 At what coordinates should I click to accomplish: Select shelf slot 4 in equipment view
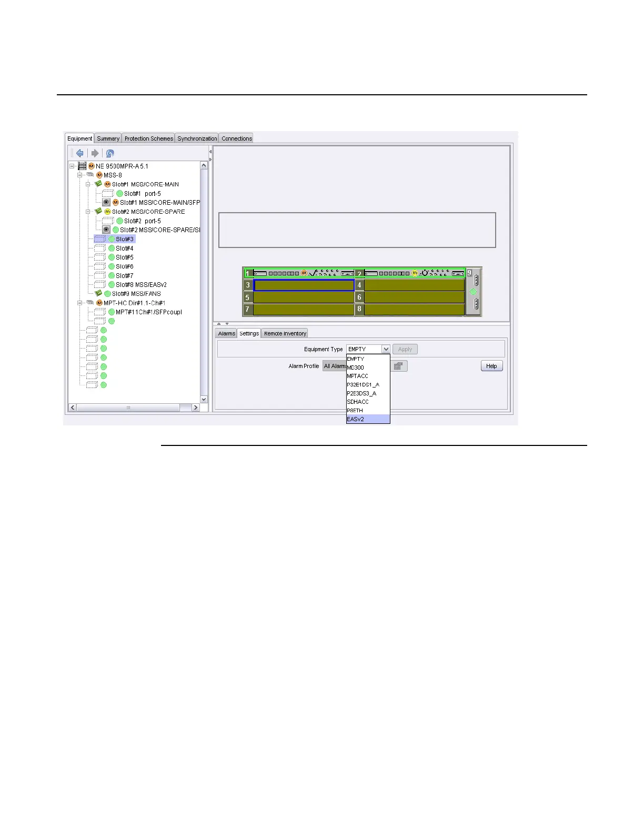point(414,285)
